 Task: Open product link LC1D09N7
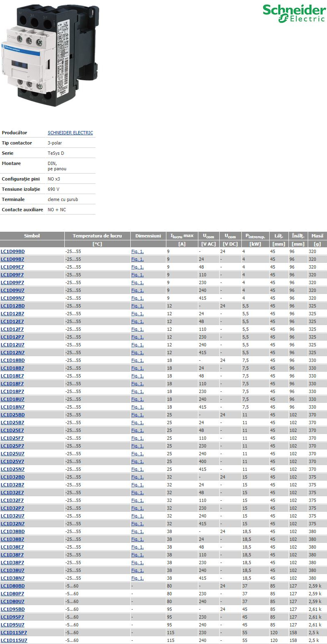click(13, 298)
